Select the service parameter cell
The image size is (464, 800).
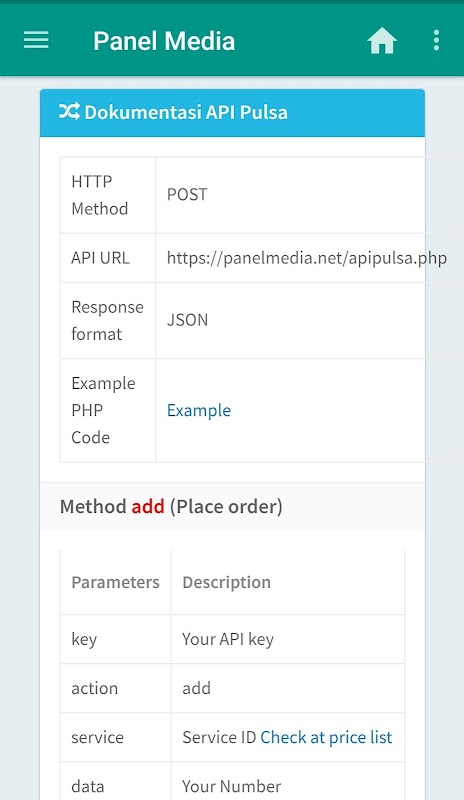pos(116,737)
